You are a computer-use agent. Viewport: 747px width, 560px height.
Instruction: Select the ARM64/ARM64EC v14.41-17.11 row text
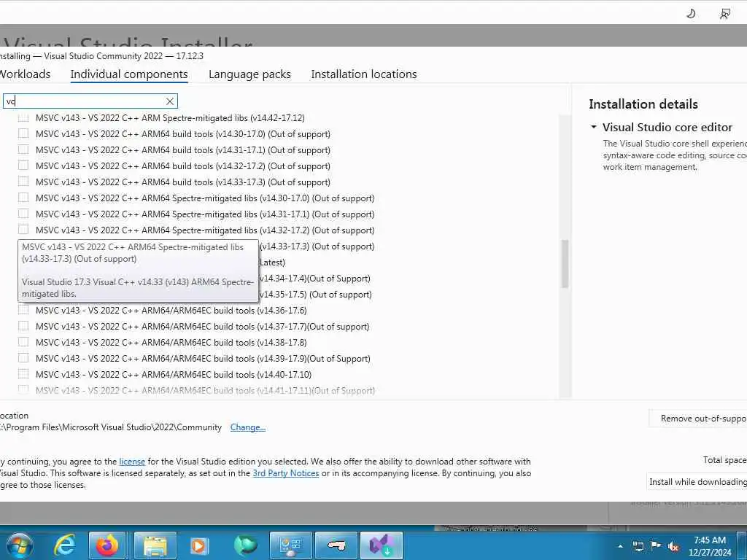(x=205, y=391)
